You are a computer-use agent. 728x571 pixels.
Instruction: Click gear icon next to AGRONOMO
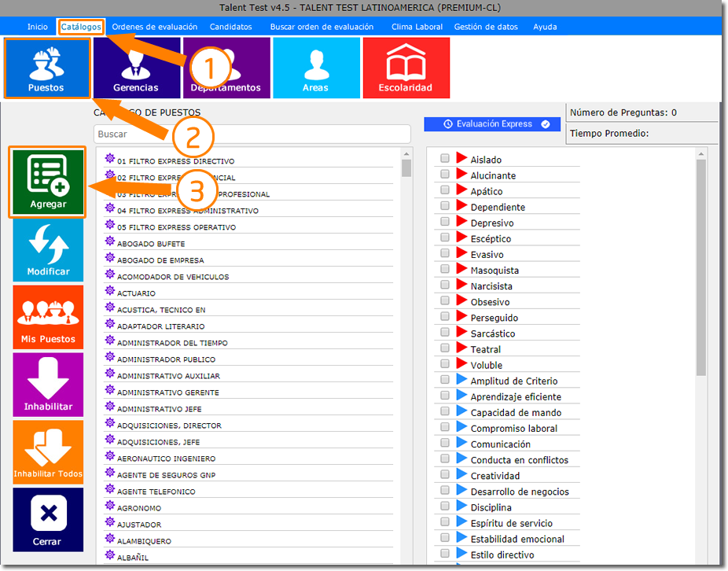[x=109, y=506]
